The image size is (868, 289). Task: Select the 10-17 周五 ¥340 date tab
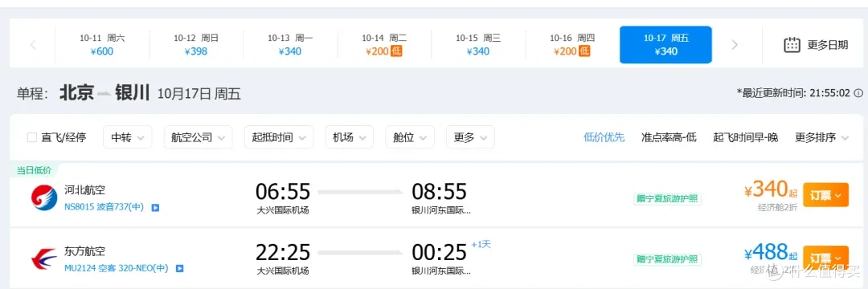(665, 45)
